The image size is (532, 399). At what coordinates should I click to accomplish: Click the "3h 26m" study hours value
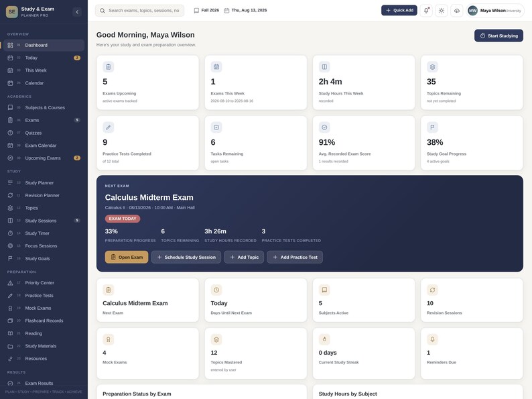215,231
